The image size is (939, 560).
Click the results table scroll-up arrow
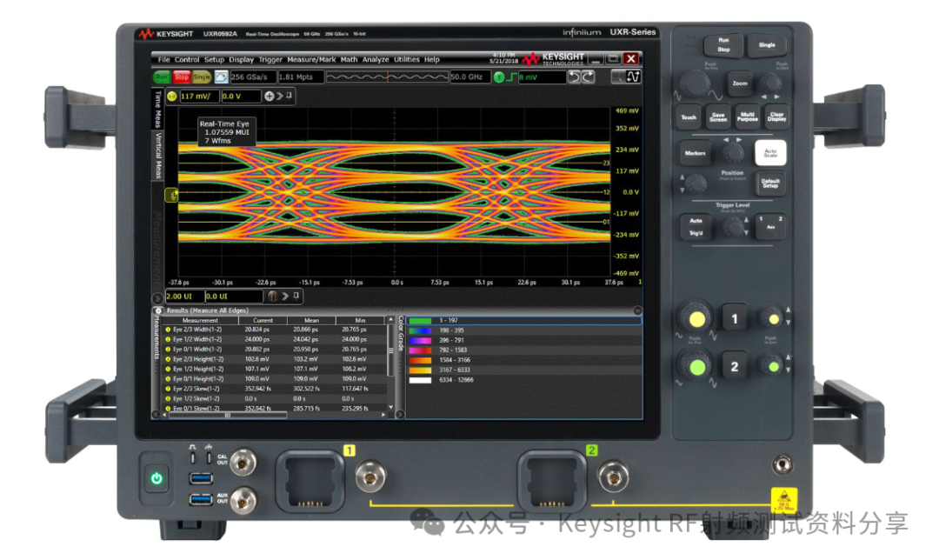391,320
